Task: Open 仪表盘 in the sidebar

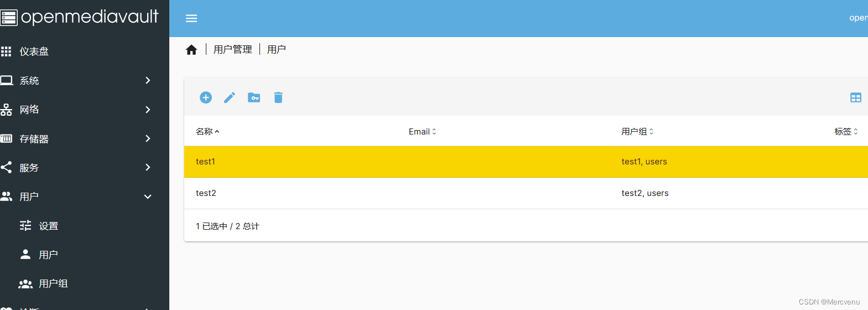Action: tap(34, 51)
